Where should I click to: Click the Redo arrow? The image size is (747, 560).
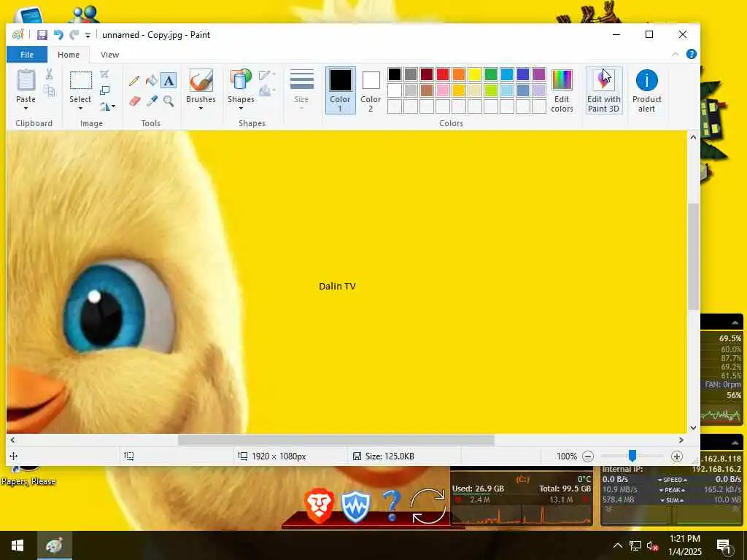74,35
